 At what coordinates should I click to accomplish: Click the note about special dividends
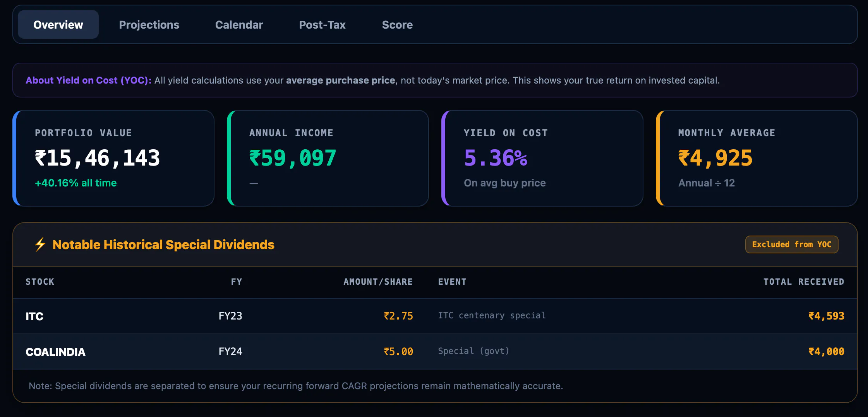[296, 386]
